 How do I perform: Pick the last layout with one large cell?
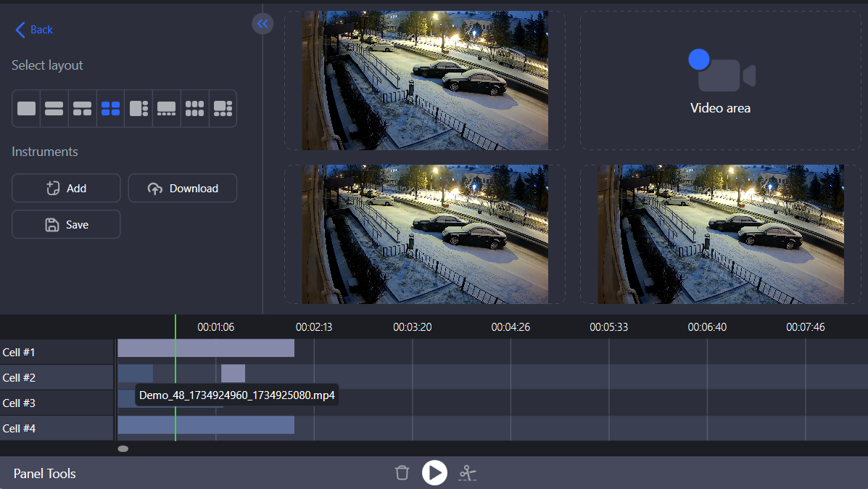(223, 109)
